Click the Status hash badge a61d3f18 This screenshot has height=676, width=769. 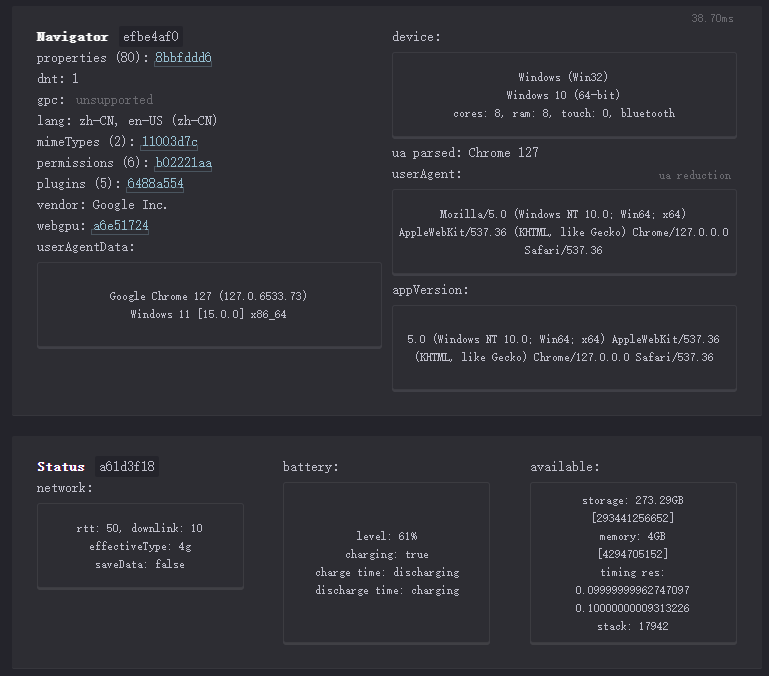[x=127, y=467]
